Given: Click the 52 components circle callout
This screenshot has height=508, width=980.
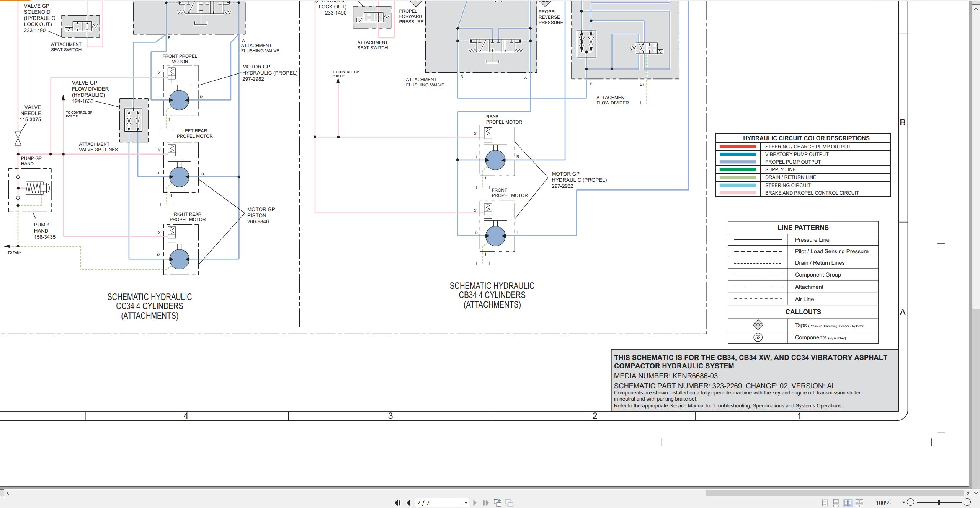Looking at the screenshot, I should coord(758,337).
